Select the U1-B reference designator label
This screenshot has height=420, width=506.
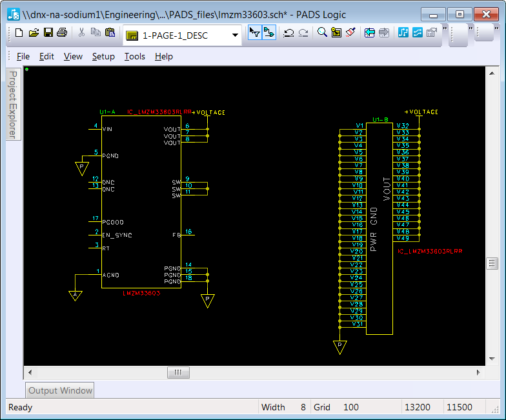click(381, 120)
